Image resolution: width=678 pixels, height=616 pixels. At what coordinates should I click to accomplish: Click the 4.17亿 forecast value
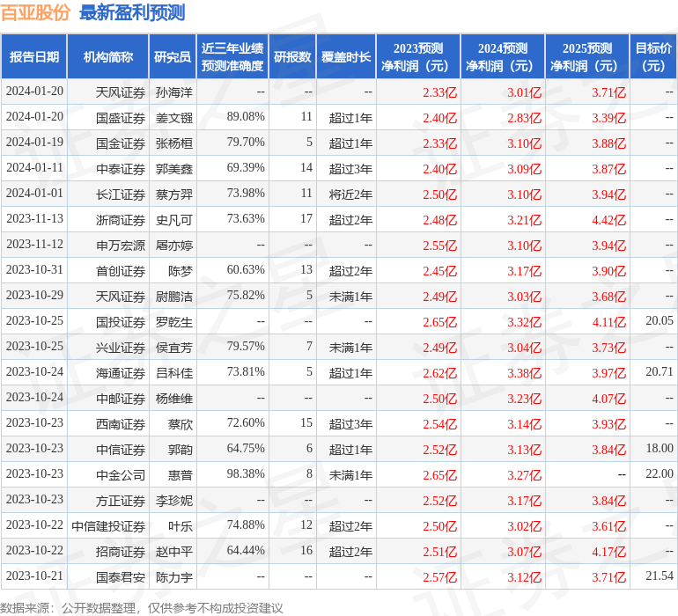[608, 551]
